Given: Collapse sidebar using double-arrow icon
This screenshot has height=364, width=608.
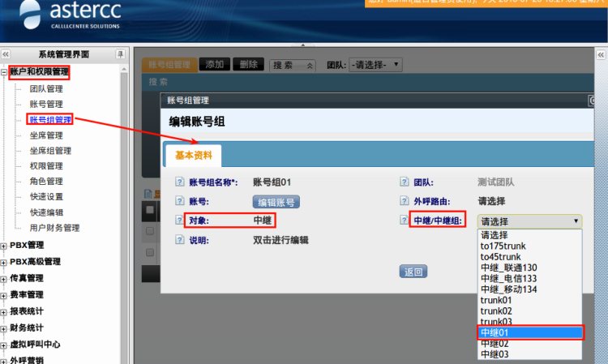Looking at the screenshot, I should (6, 54).
